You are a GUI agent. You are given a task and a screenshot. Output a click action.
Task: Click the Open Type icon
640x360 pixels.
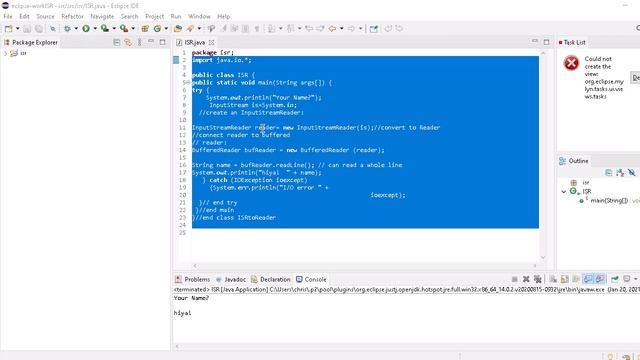tap(178, 29)
